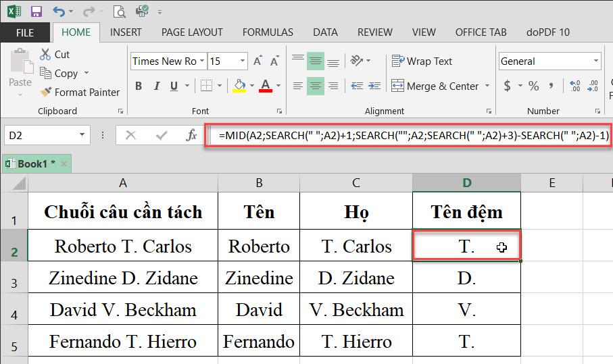Open the Merge & Center dropdown arrow
613x364 pixels.
487,86
